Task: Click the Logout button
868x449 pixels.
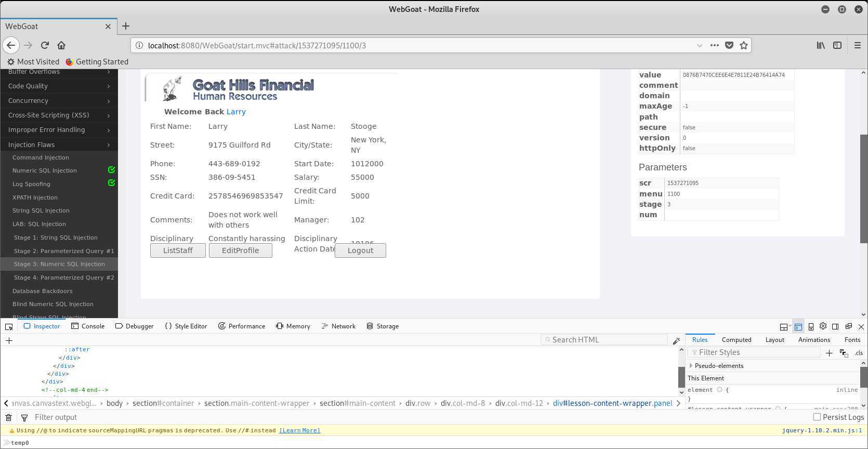Action: pos(360,250)
